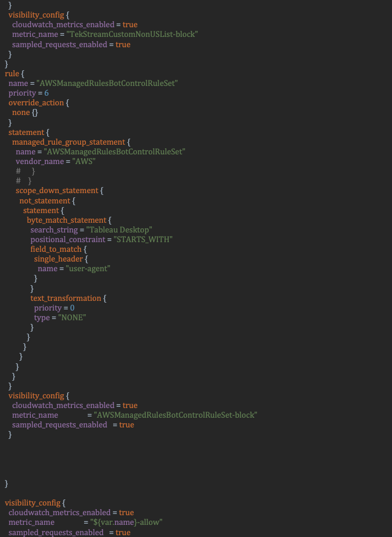392x537 pixels.
Task: Click the first commented-out "# }" line
Action: [x=25, y=171]
